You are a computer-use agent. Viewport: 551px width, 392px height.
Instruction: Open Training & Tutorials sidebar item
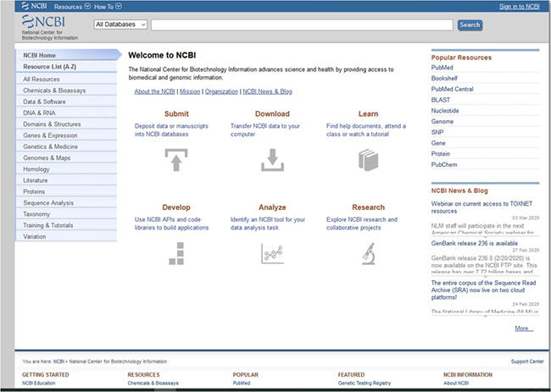(x=66, y=225)
